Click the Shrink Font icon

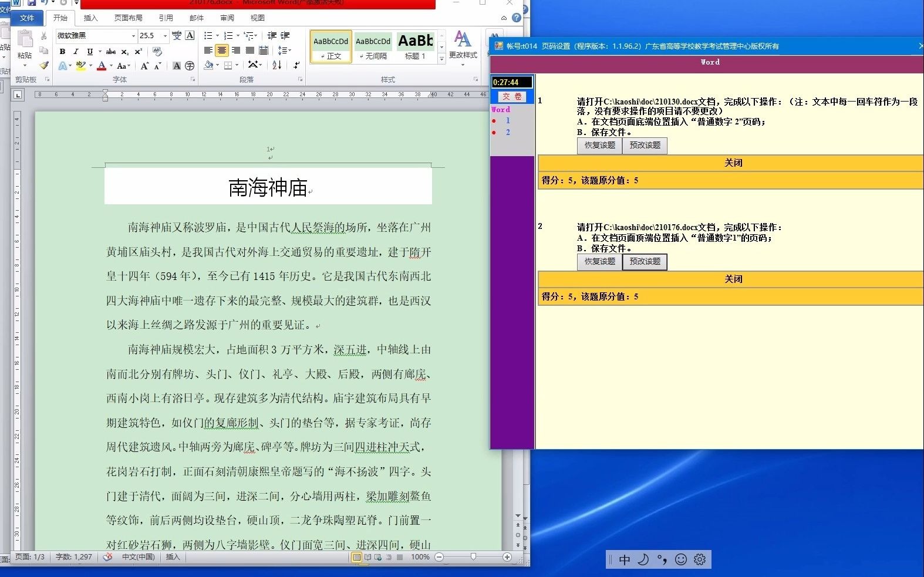pos(157,66)
